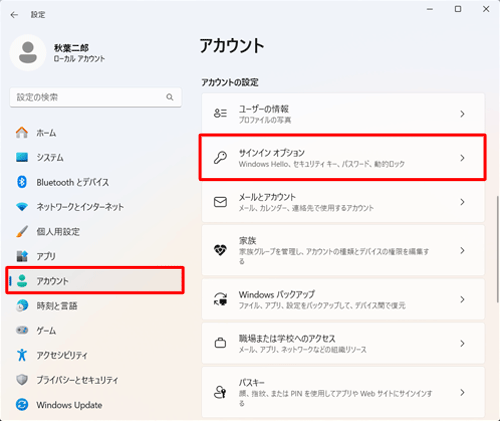Open 職場または学校へのアクセス via its chevron
Screen dimensions: 500x421
[x=462, y=343]
